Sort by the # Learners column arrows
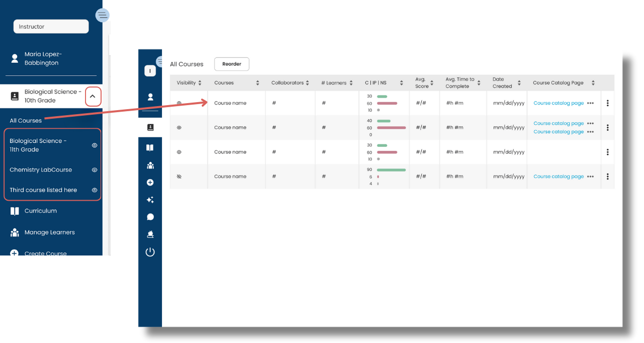The height and width of the screenshot is (343, 644). pos(351,83)
